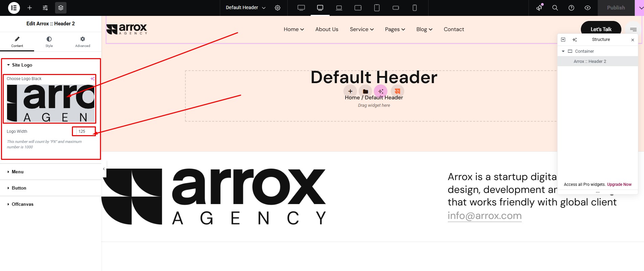The height and width of the screenshot is (271, 644).
Task: Click the AI sparkle icon on canvas
Action: coord(381,91)
